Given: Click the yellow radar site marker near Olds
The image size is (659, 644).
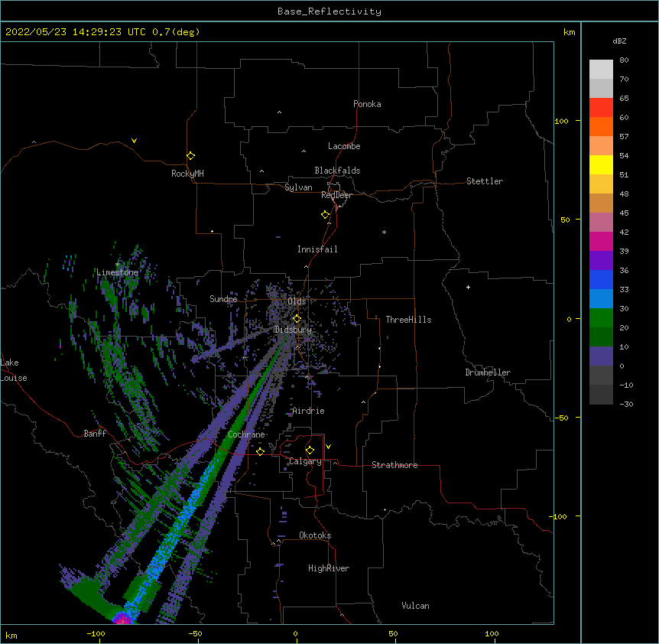Looking at the screenshot, I should pos(297,318).
